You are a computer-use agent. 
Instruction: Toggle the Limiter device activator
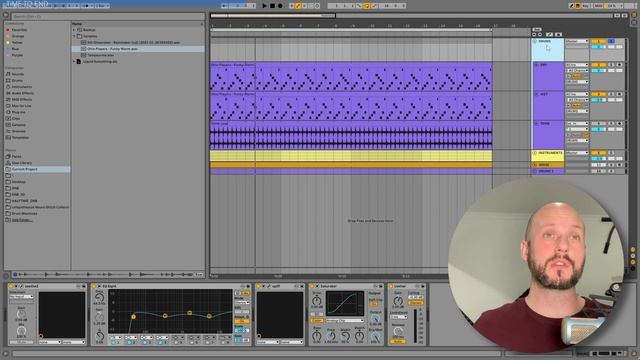point(391,287)
